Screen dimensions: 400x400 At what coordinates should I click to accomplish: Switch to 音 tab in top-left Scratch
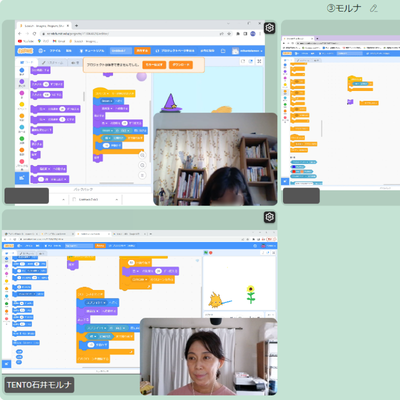point(75,62)
